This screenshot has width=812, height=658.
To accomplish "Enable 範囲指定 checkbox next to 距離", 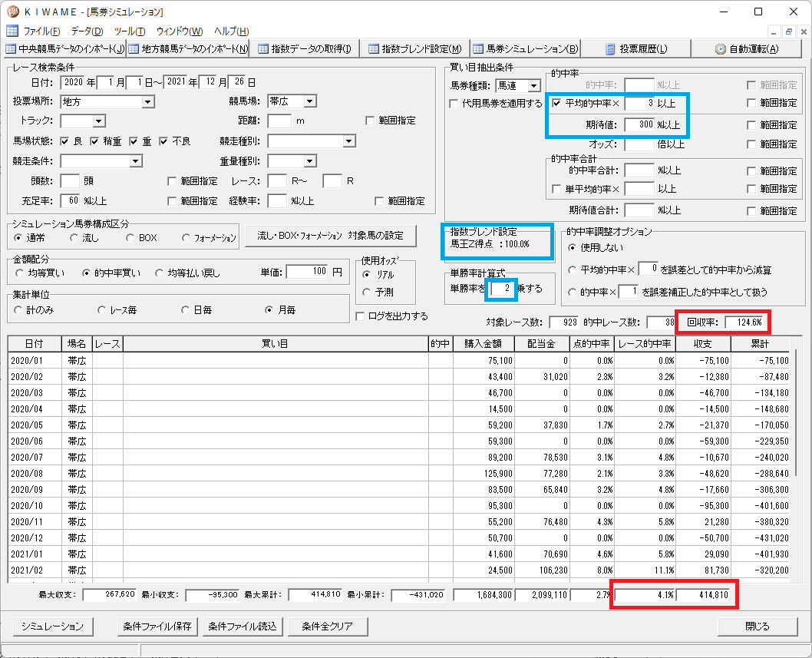I will tap(370, 121).
